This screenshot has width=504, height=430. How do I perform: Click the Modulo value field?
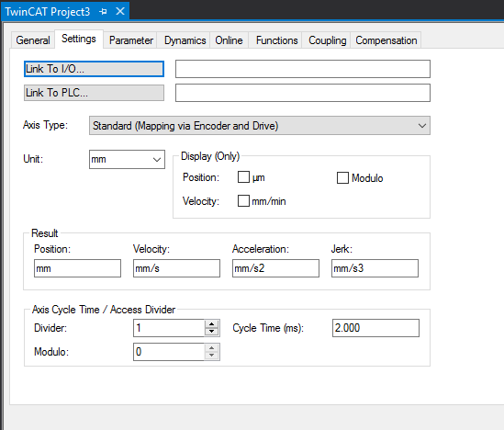point(169,352)
